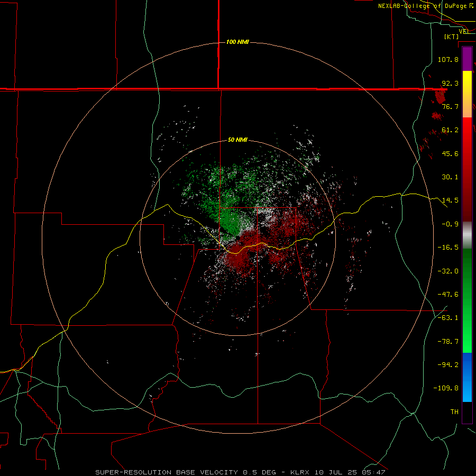Click the -47.6 velocity scale value
This screenshot has height=476, width=476.
click(448, 295)
